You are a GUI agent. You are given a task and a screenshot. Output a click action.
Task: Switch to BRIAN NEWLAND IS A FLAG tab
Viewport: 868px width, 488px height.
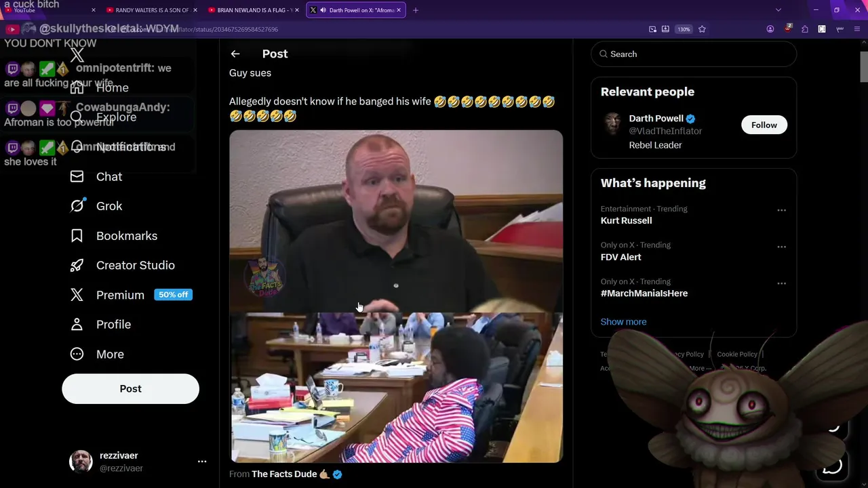pos(254,10)
